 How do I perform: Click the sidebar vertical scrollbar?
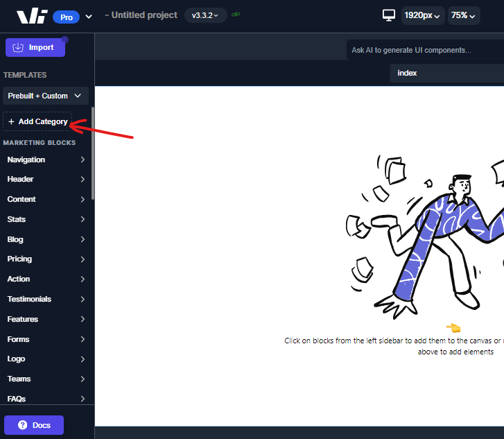[93, 153]
